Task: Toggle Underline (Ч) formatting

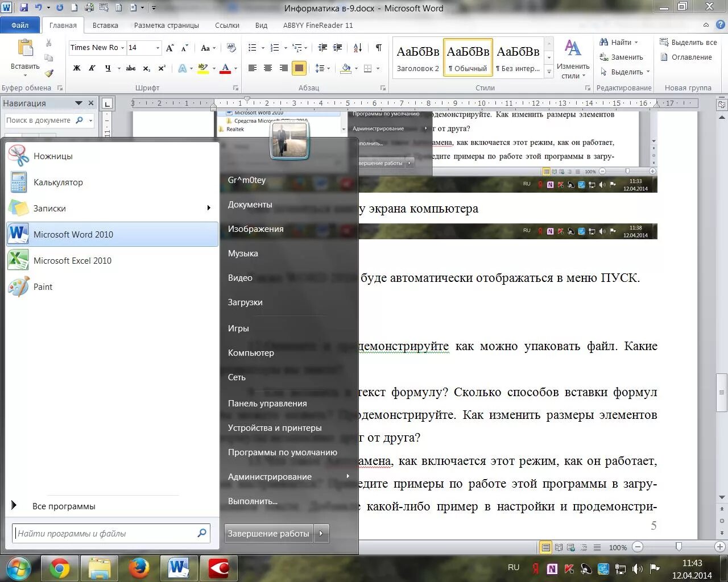Action: pos(107,68)
